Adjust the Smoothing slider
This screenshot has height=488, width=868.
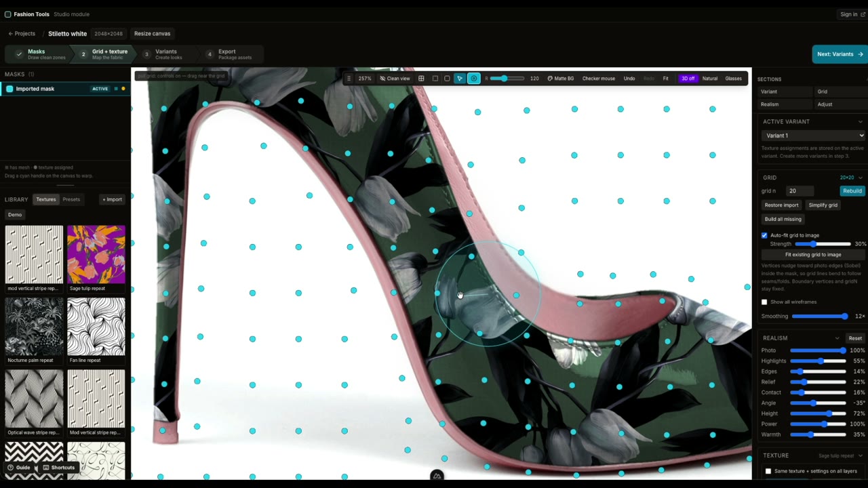(x=819, y=317)
